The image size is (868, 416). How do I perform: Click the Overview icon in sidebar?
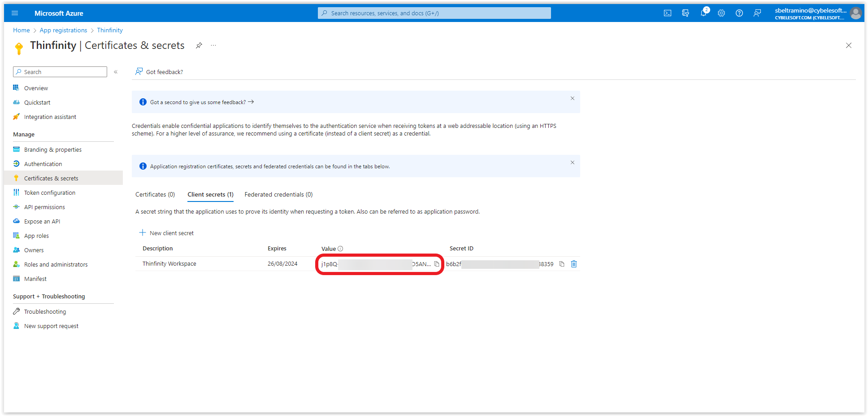pos(16,88)
